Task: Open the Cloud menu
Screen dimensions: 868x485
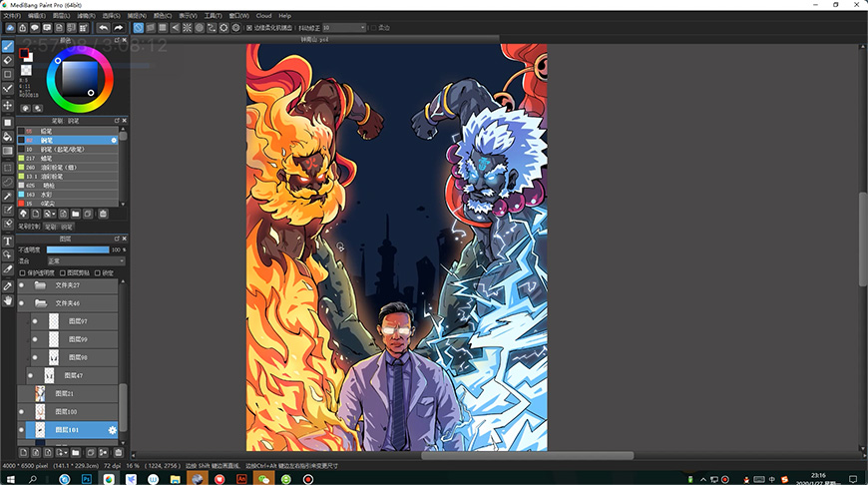Action: [263, 16]
